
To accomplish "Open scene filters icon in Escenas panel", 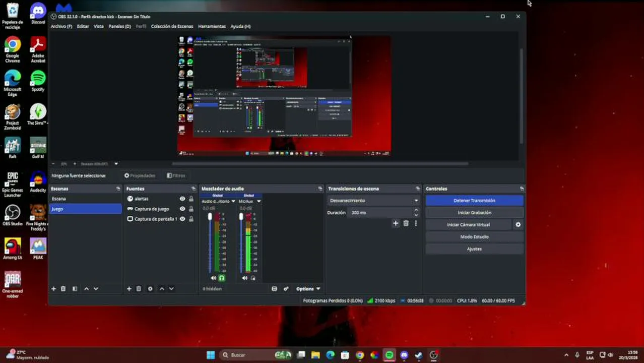I will [x=75, y=289].
